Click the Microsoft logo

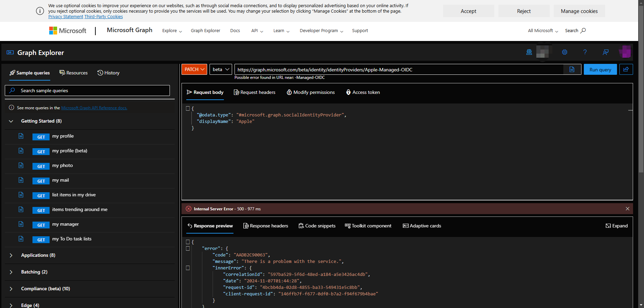(68, 31)
